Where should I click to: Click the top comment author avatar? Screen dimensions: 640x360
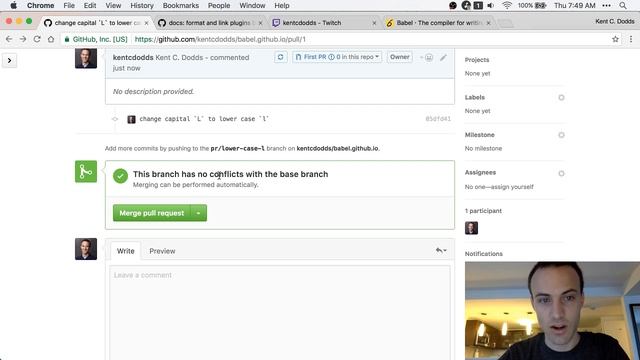tap(86, 58)
